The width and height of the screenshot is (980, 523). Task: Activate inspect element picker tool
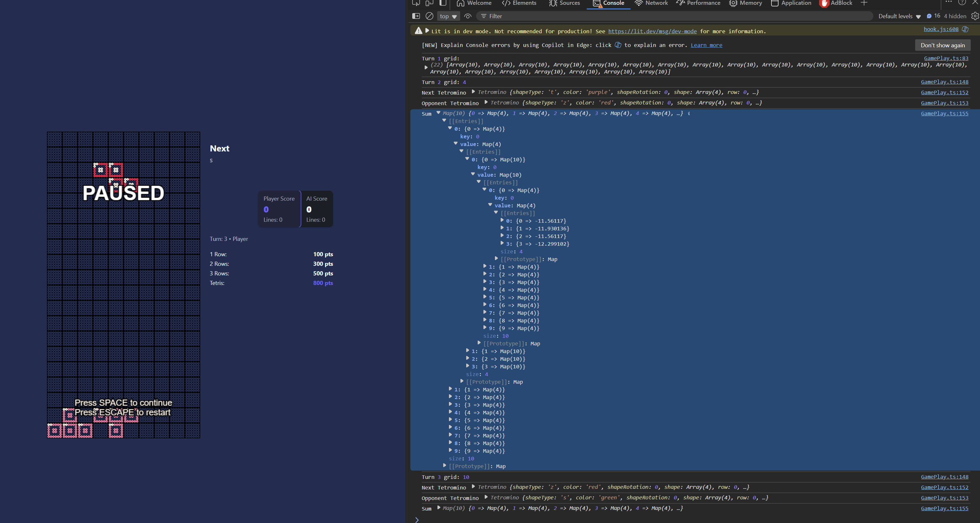click(416, 3)
